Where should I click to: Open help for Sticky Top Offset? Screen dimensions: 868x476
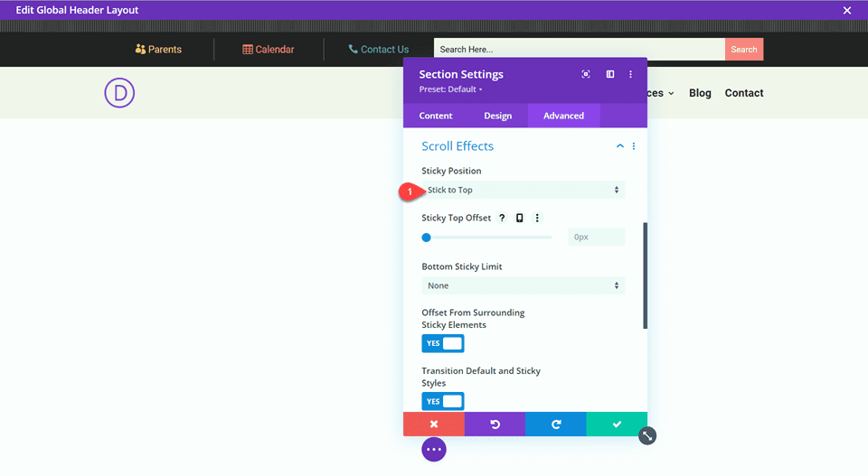(502, 218)
